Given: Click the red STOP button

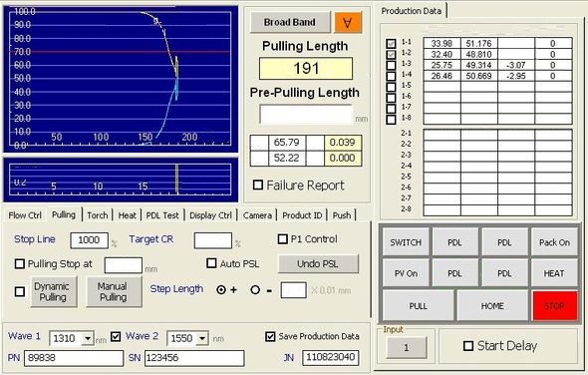Looking at the screenshot, I should pyautogui.click(x=555, y=306).
